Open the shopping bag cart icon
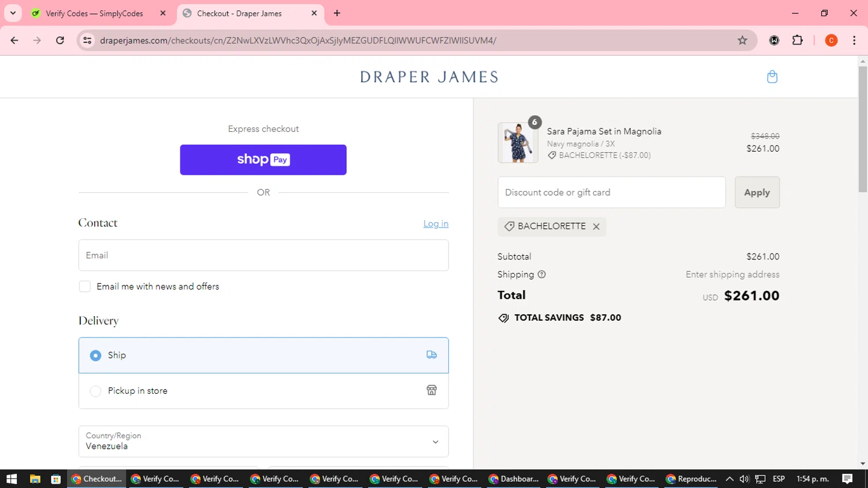The width and height of the screenshot is (868, 488). coord(772,76)
